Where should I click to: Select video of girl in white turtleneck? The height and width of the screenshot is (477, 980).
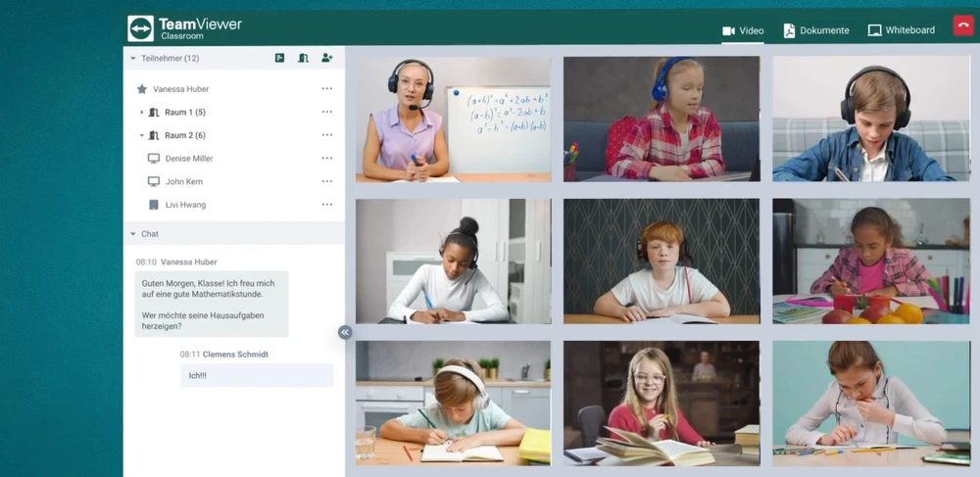[453, 261]
